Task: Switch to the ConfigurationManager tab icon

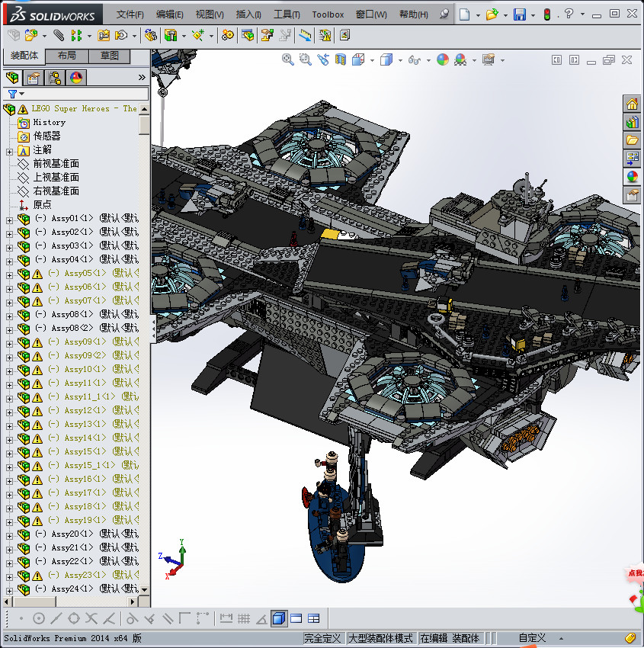Action: (x=55, y=78)
